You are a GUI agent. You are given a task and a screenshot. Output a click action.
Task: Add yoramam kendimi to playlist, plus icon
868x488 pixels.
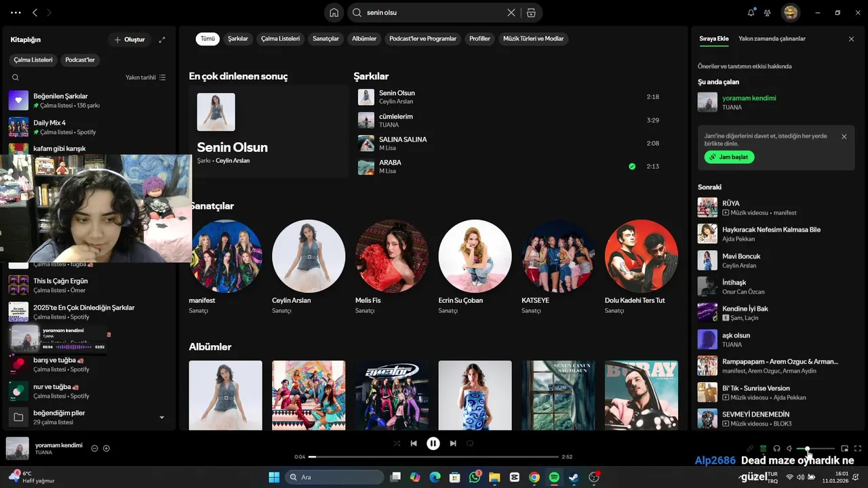coord(106,448)
